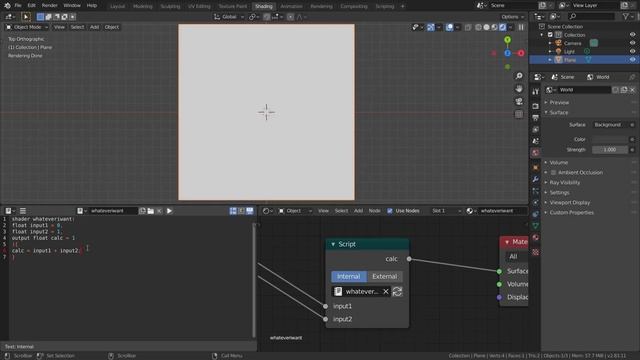640x360 pixels.
Task: Open the Particles properties tab icon
Action: click(536, 191)
